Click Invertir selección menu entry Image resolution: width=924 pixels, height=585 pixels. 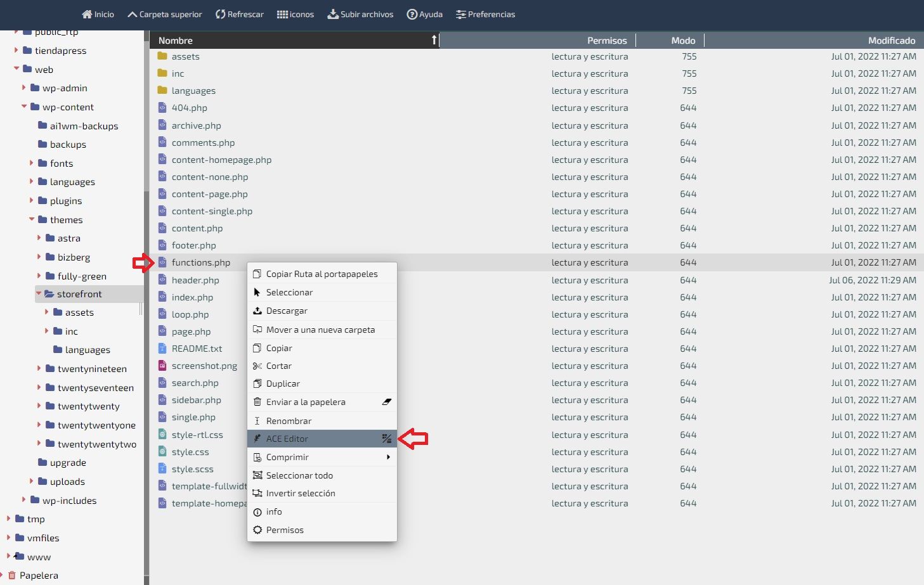click(x=322, y=493)
